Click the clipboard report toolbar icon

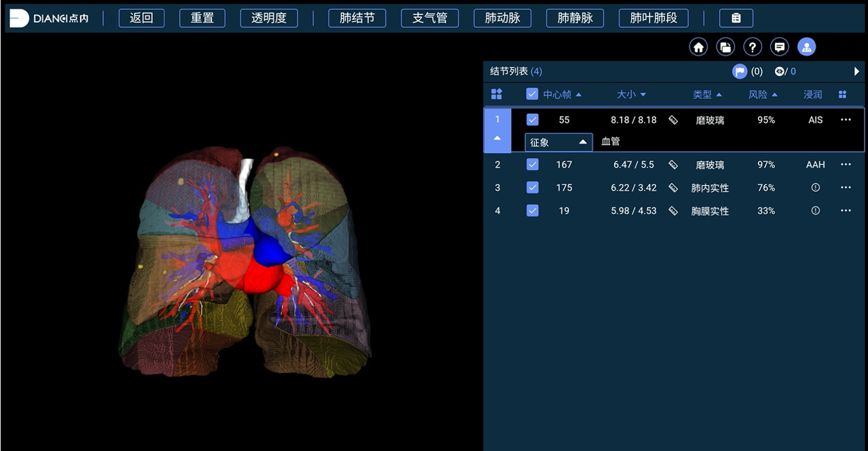click(736, 18)
